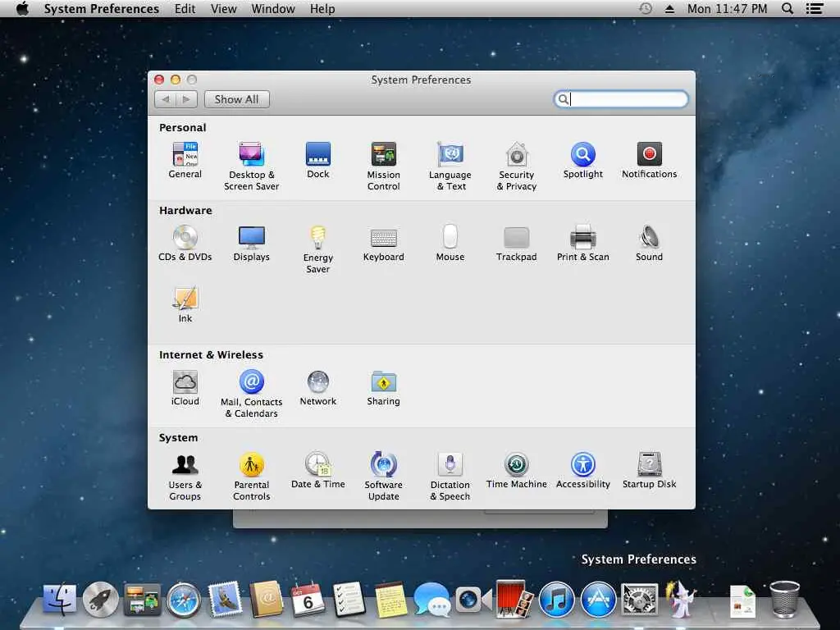Go back with the left arrow button
Screen dimensions: 840x630
pyautogui.click(x=166, y=99)
